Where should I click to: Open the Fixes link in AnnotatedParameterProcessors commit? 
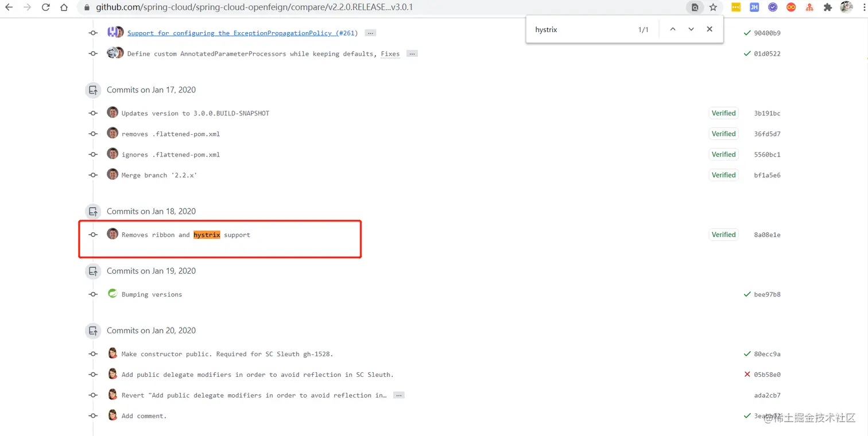pyautogui.click(x=390, y=54)
